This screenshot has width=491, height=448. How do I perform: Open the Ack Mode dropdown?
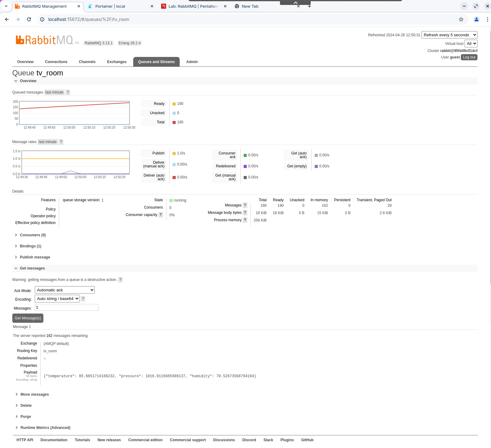tap(65, 290)
